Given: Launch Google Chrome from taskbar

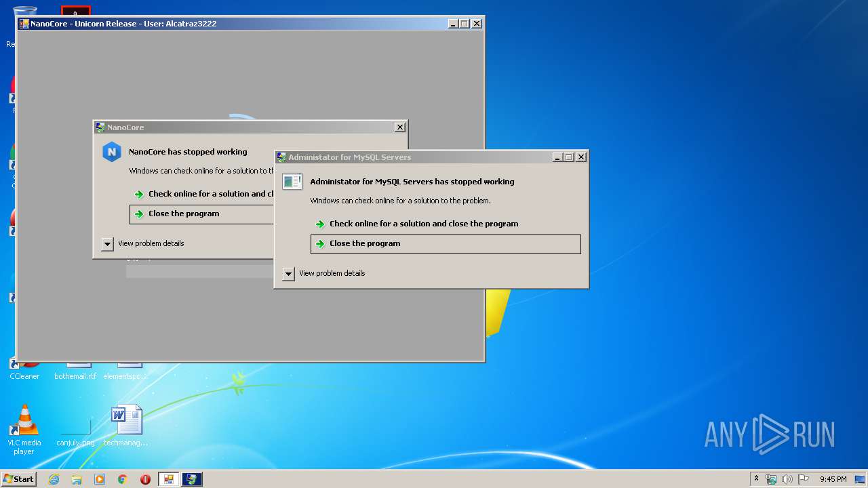Looking at the screenshot, I should click(123, 479).
